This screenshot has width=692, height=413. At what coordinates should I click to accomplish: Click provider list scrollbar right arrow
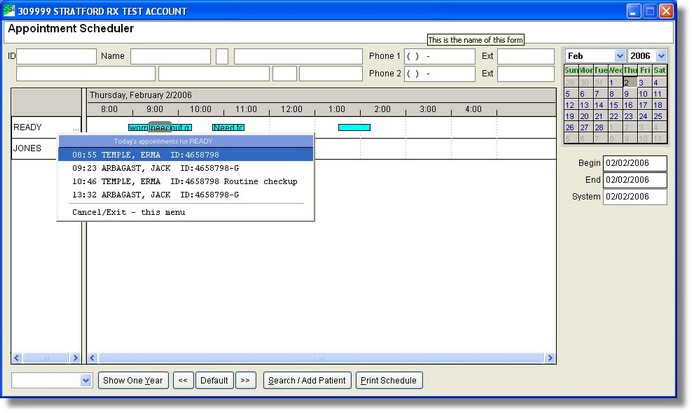(x=75, y=358)
